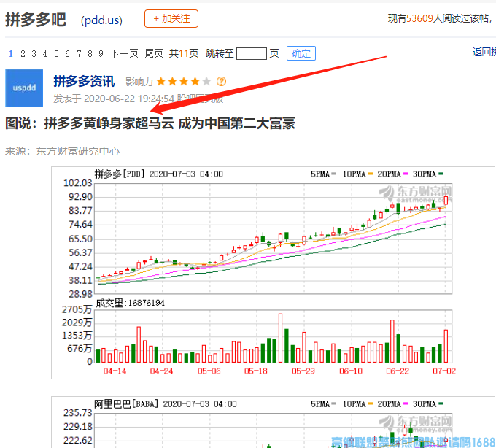
Task: Go to page 7 of posts
Action: click(79, 54)
